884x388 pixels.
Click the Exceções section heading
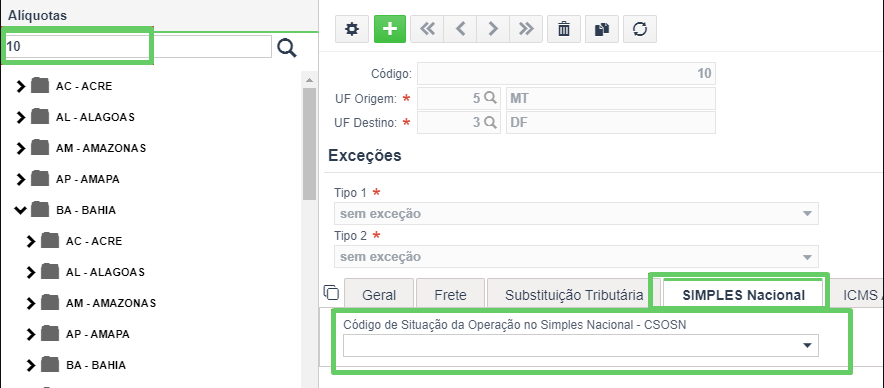coord(365,156)
